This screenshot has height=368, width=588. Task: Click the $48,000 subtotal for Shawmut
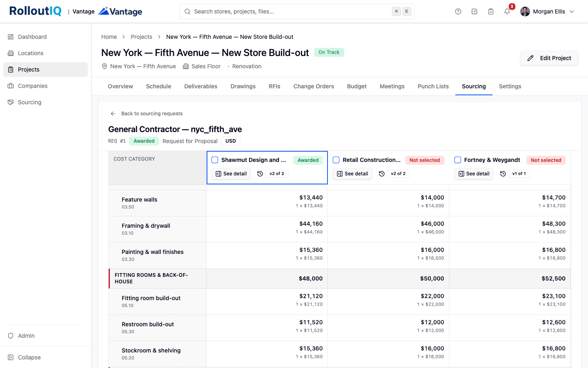pos(311,278)
